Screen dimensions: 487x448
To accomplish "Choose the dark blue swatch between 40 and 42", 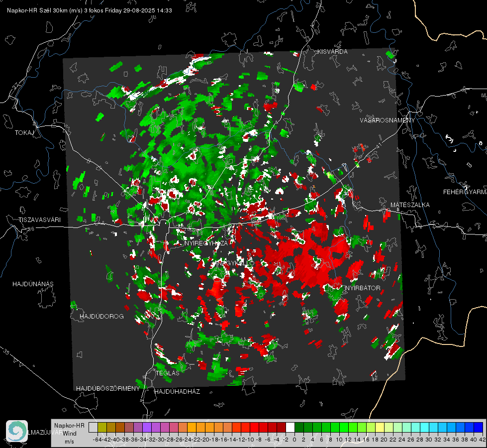I will click(x=479, y=427).
